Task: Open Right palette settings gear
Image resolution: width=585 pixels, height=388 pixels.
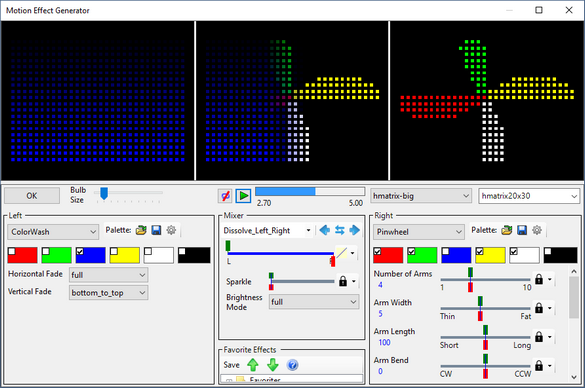Action: pos(537,230)
